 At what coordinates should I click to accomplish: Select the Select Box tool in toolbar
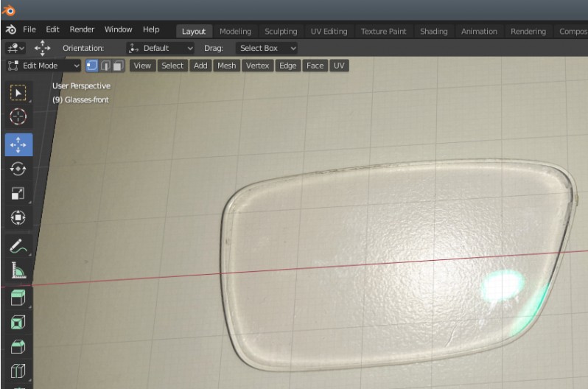pyautogui.click(x=18, y=92)
